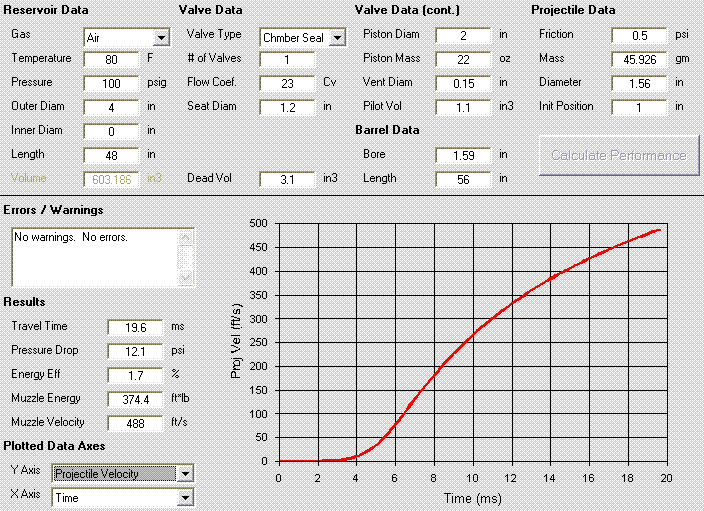Click the barrel Length field showing 56
The image size is (704, 511).
point(463,179)
